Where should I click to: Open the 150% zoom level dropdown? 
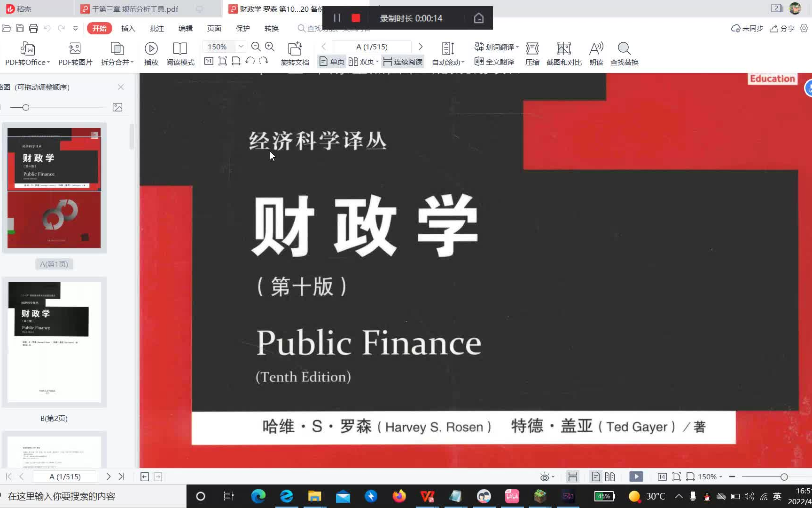(241, 47)
